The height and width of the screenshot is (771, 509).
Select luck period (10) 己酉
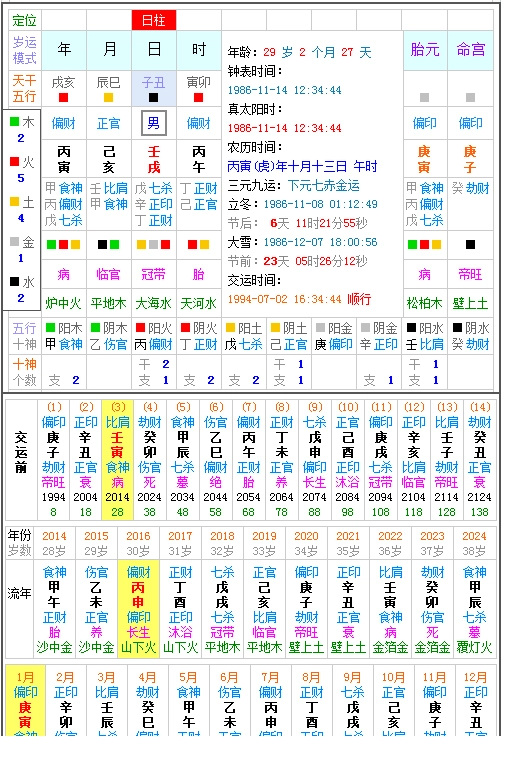347,459
